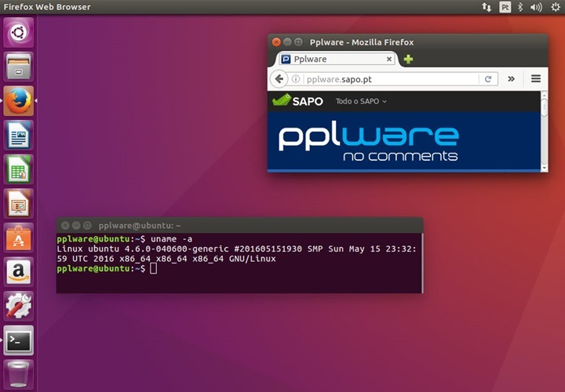Image resolution: width=565 pixels, height=392 pixels.
Task: Open Ubuntu Software Center orange bag icon
Action: 18,238
